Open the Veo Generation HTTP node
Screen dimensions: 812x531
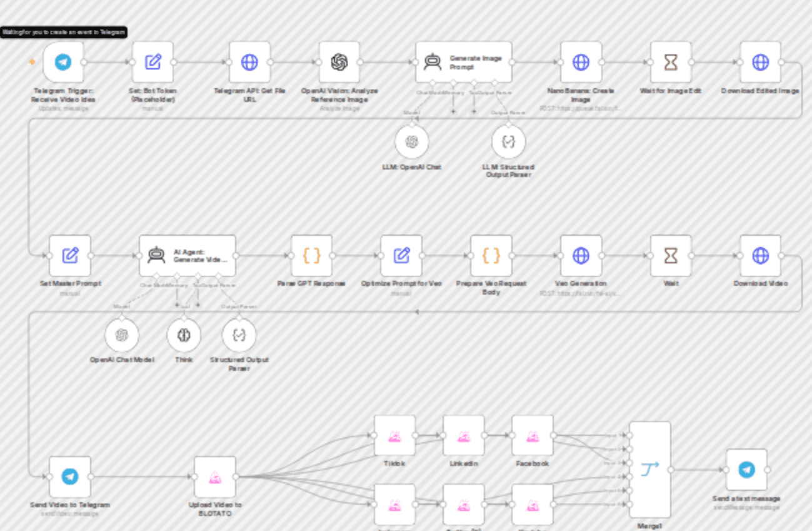coord(581,255)
